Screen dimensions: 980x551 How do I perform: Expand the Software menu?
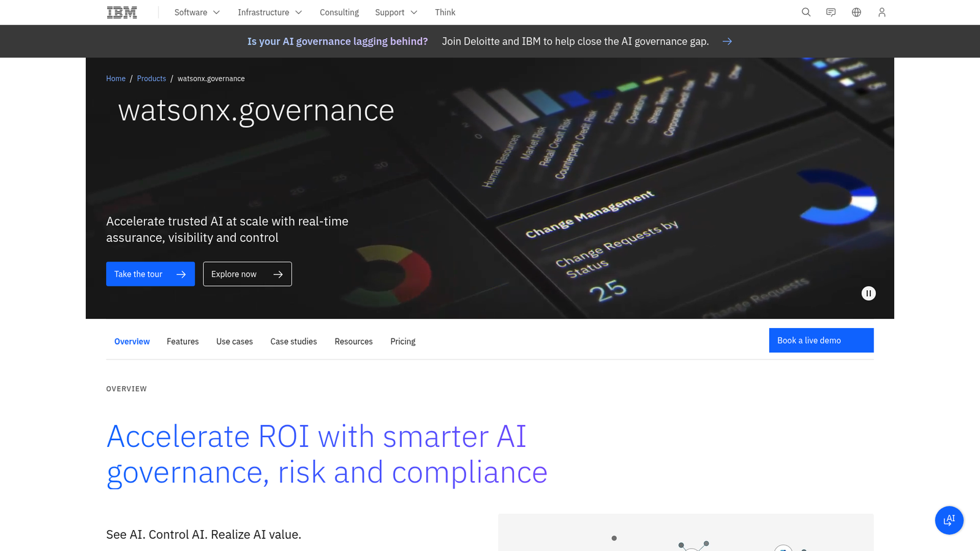(197, 12)
